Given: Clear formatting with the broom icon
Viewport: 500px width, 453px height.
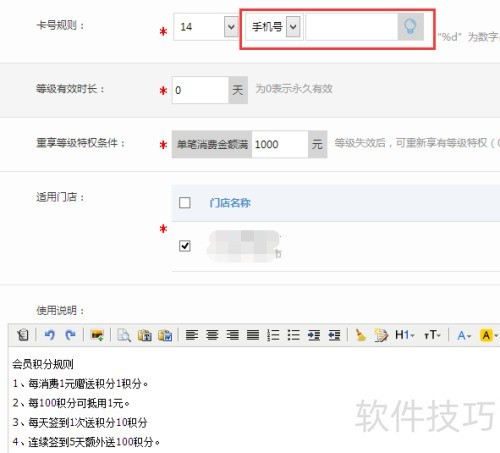Looking at the screenshot, I should (x=360, y=335).
